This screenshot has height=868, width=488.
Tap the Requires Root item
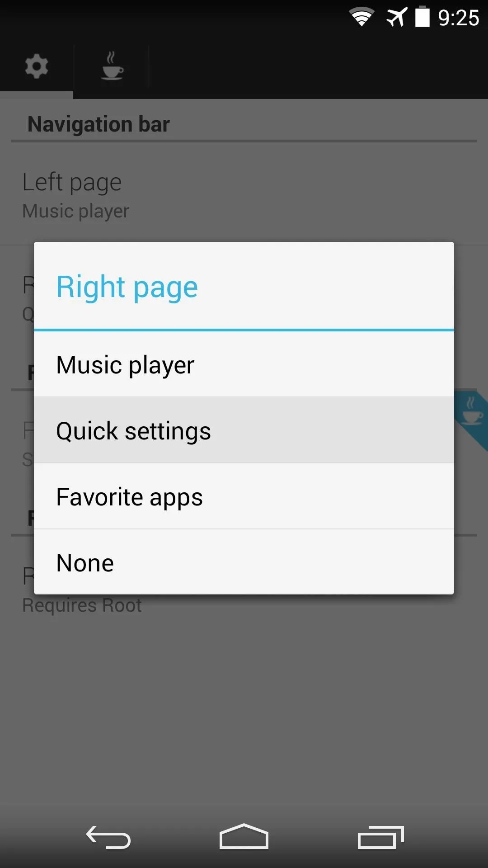pyautogui.click(x=82, y=605)
